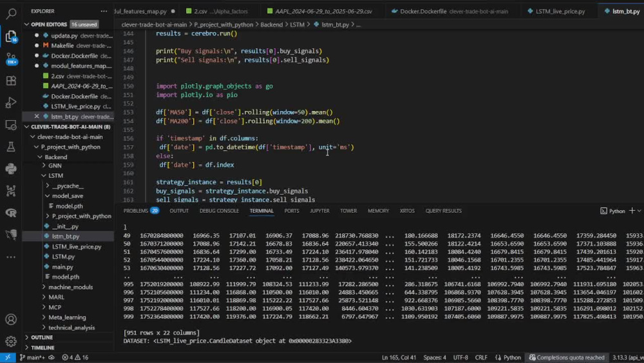This screenshot has height=363, width=644.
Task: Open the XRTOS panel tab
Action: coord(407,211)
